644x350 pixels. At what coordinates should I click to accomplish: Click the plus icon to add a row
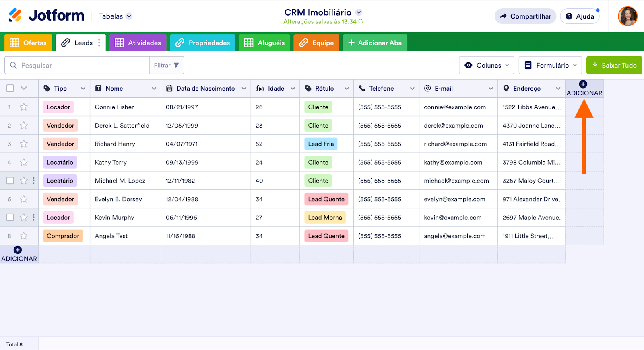point(18,250)
